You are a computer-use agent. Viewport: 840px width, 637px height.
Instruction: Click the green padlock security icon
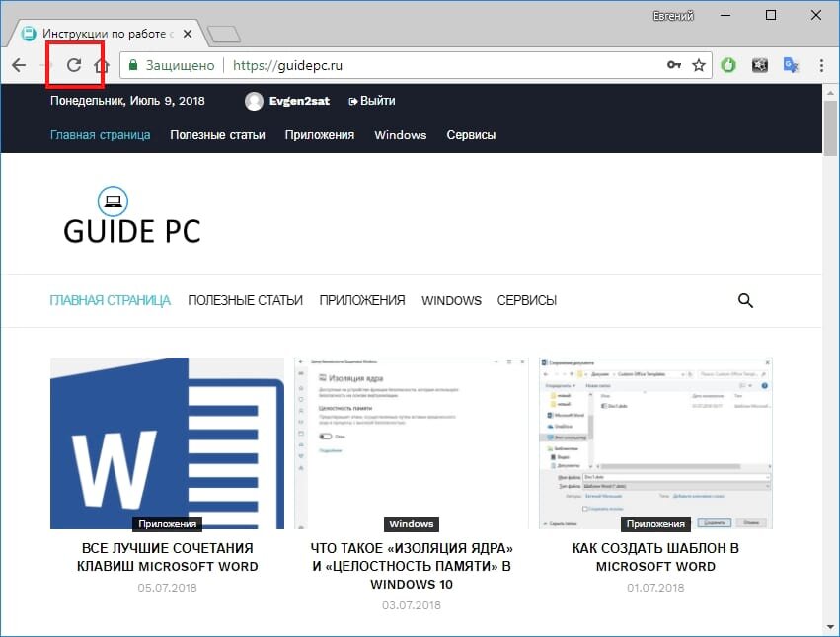click(x=133, y=65)
